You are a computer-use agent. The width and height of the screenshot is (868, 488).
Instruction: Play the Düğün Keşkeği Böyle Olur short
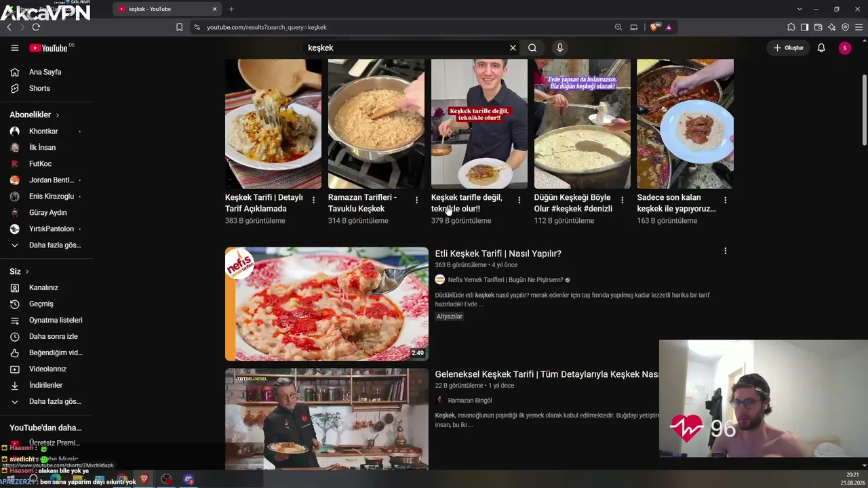[583, 124]
